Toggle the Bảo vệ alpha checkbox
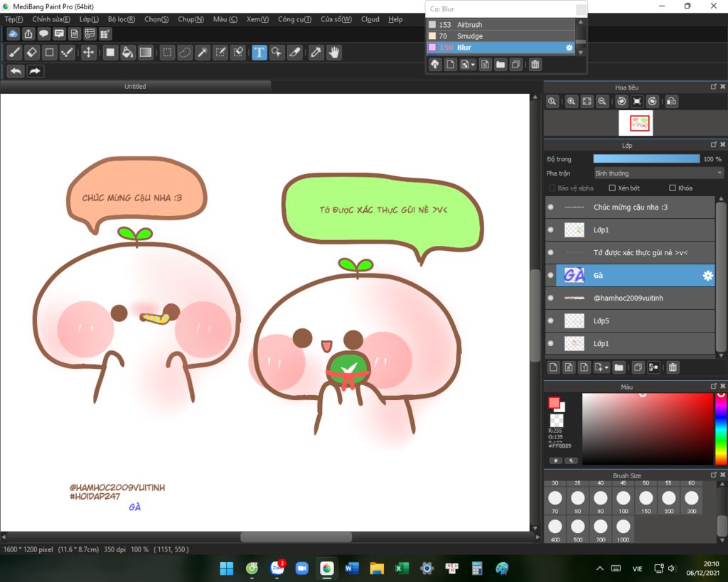Viewport: 728px width, 582px height. [552, 188]
